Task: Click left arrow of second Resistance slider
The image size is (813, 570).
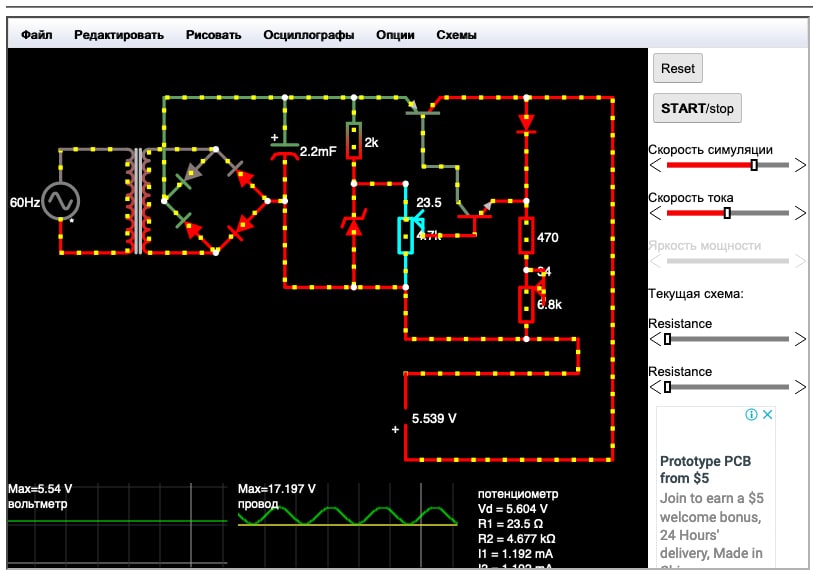Action: point(655,387)
